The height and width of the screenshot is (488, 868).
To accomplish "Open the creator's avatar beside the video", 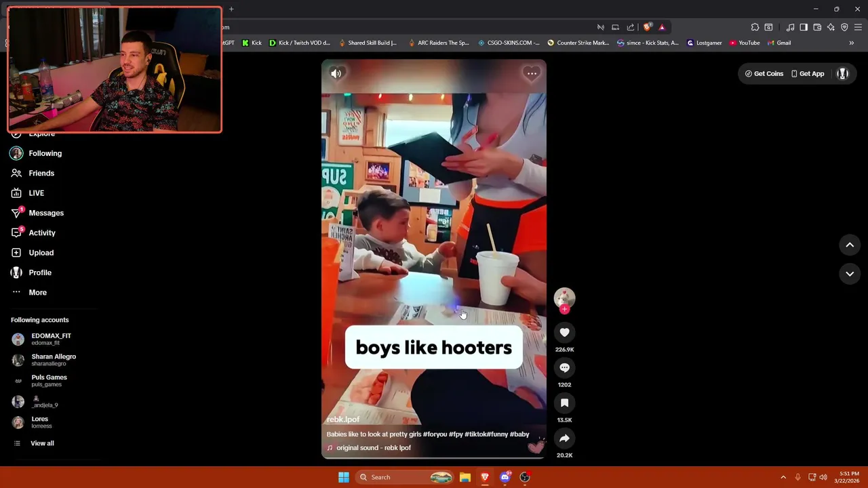I will pos(564,298).
